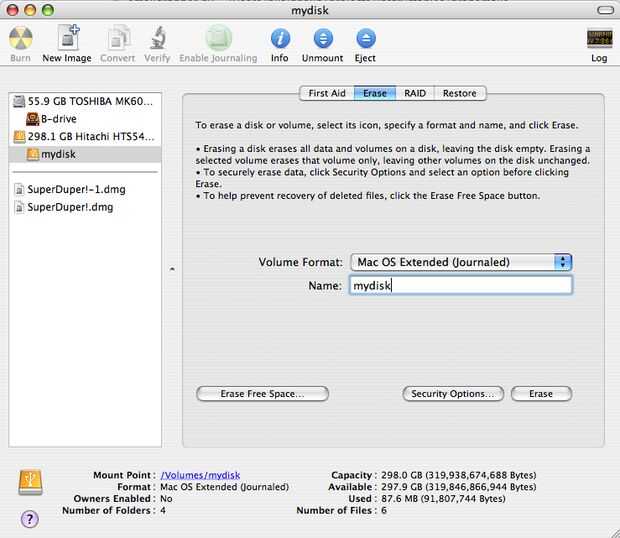Select the mydisk volume in sidebar
The height and width of the screenshot is (538, 620).
coord(85,154)
